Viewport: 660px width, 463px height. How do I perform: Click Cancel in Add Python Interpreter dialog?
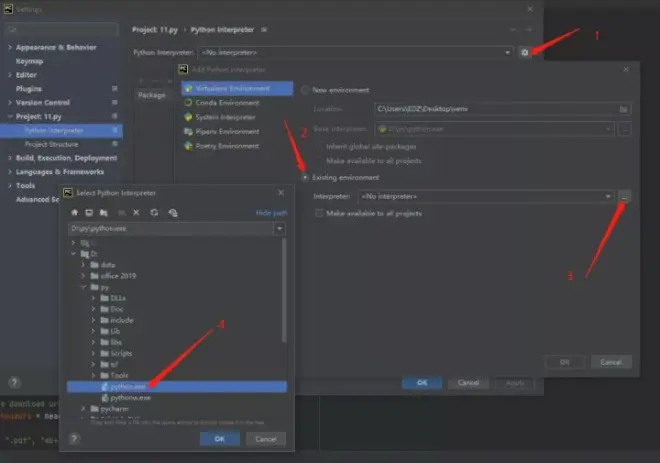point(611,362)
